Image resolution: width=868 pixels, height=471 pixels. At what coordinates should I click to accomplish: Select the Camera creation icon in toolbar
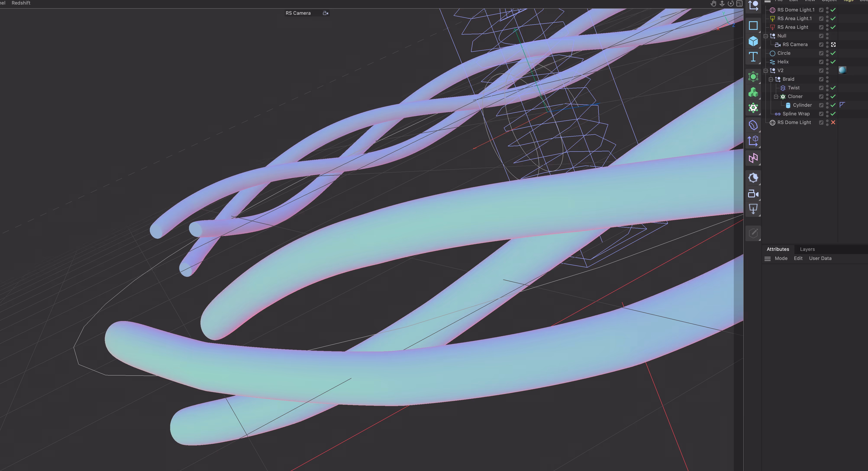pos(753,194)
